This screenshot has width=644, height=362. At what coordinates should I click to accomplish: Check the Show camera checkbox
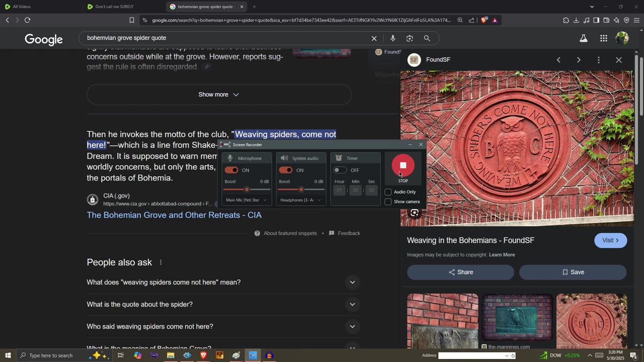388,202
